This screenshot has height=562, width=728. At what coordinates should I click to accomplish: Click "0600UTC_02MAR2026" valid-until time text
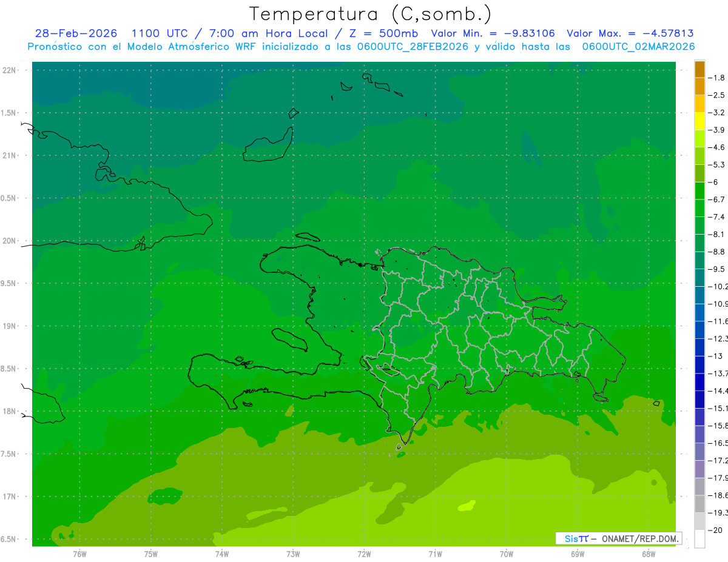tap(638, 46)
